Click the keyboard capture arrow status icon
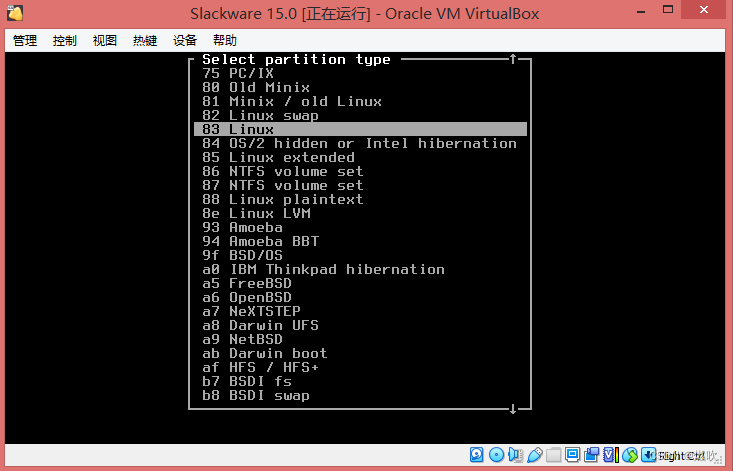 pos(649,455)
